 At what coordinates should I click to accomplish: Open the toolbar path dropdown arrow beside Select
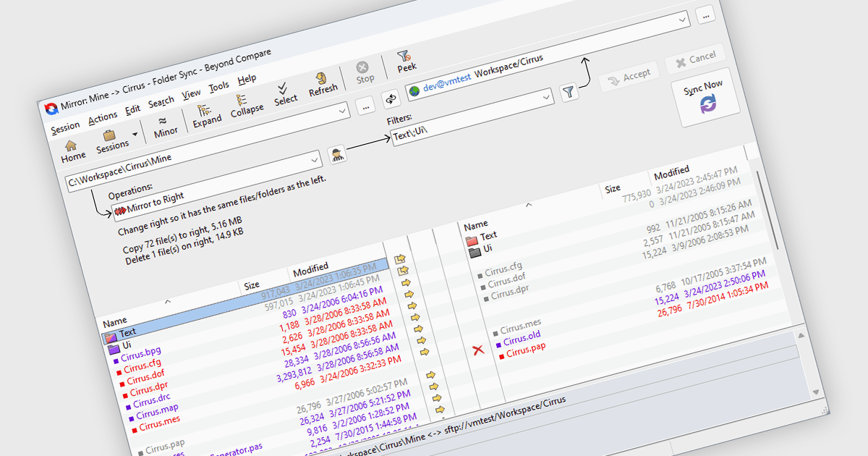pyautogui.click(x=342, y=110)
